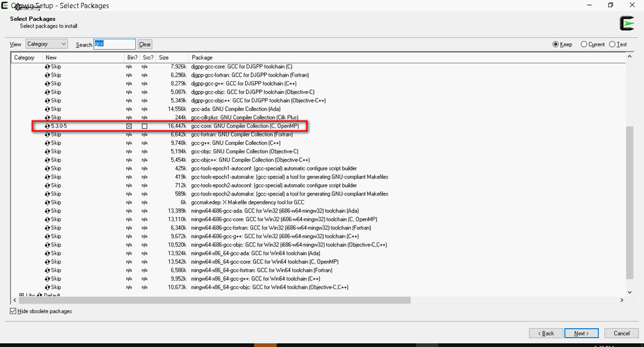Image resolution: width=644 pixels, height=347 pixels.
Task: Click the horizontal scrollbar right arrow
Action: [x=621, y=300]
